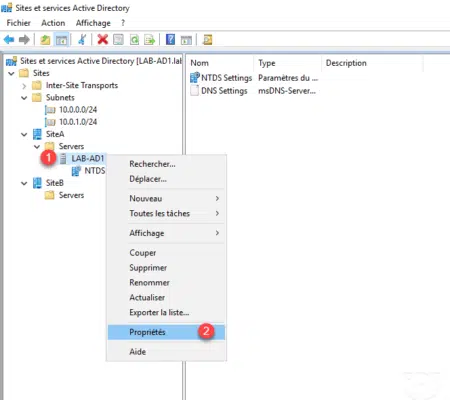450x400 pixels.
Task: Click the Description column header
Action: tap(372, 63)
